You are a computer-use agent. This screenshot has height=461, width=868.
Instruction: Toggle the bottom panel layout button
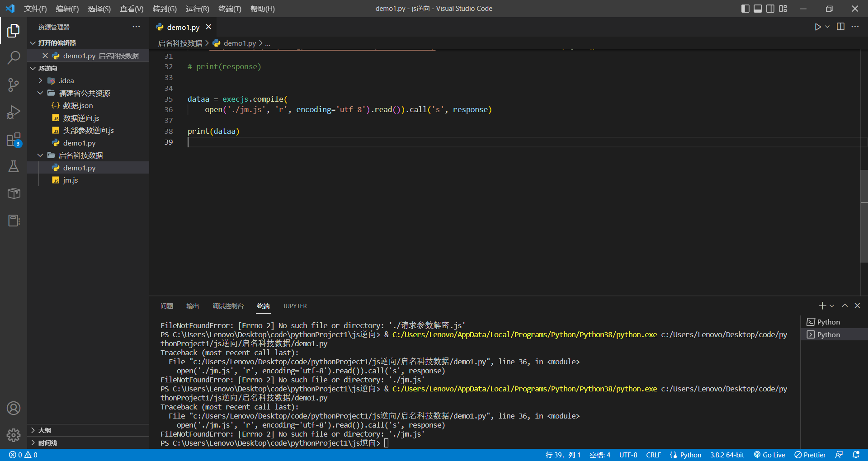click(x=758, y=9)
